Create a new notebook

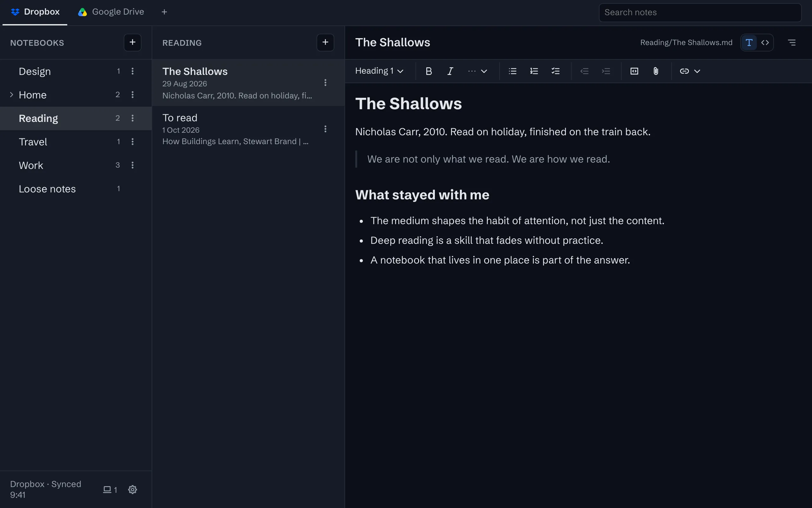point(133,43)
